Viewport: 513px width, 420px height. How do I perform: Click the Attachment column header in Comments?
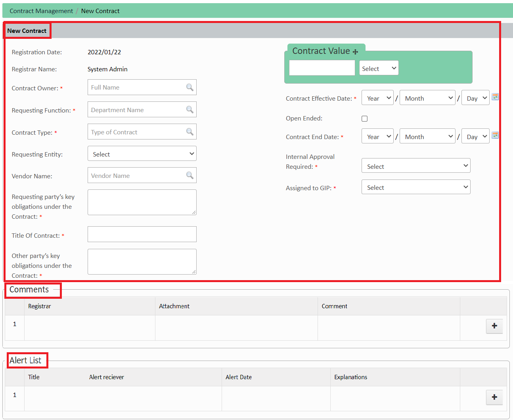(174, 306)
